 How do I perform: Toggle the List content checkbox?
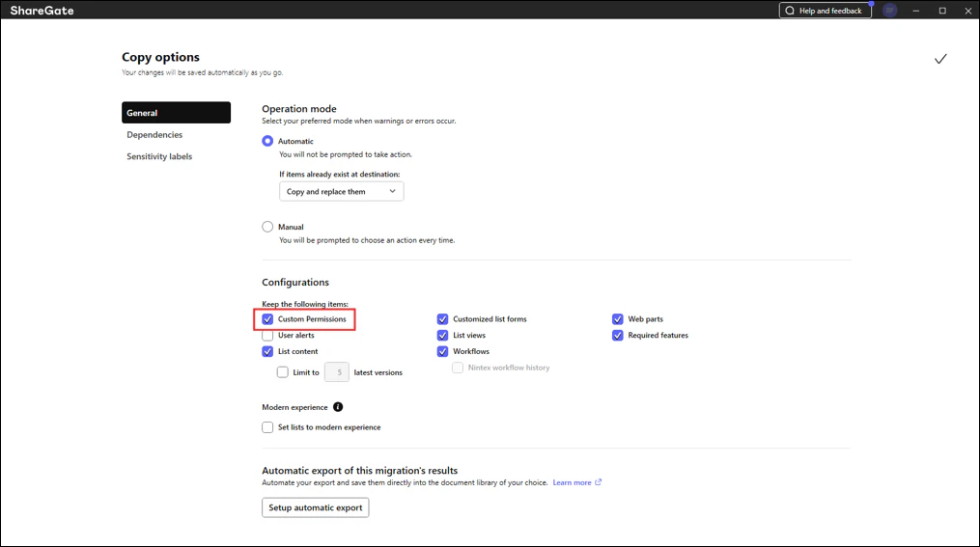tap(267, 351)
